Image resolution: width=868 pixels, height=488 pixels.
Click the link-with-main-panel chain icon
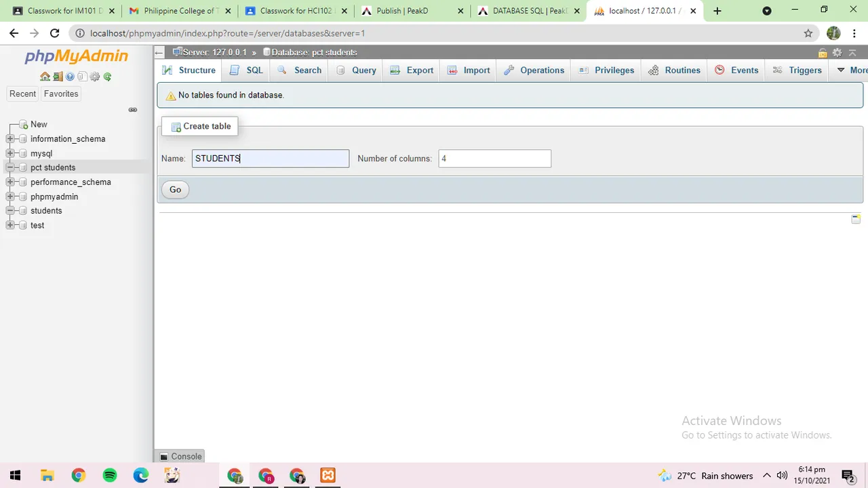[133, 109]
